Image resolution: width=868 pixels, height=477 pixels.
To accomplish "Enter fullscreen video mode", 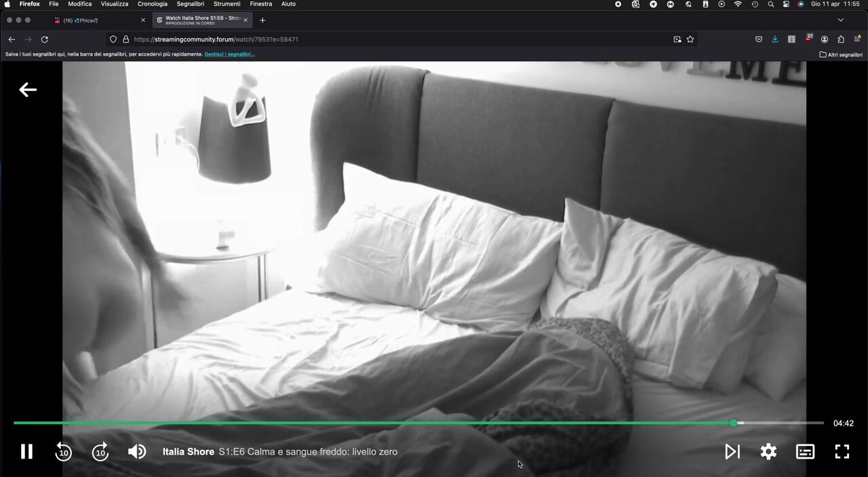I will click(x=842, y=451).
